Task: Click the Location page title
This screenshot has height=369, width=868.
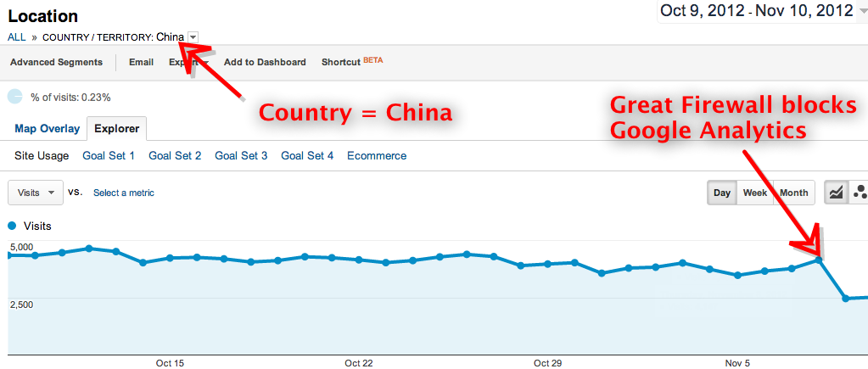Action: [x=43, y=16]
